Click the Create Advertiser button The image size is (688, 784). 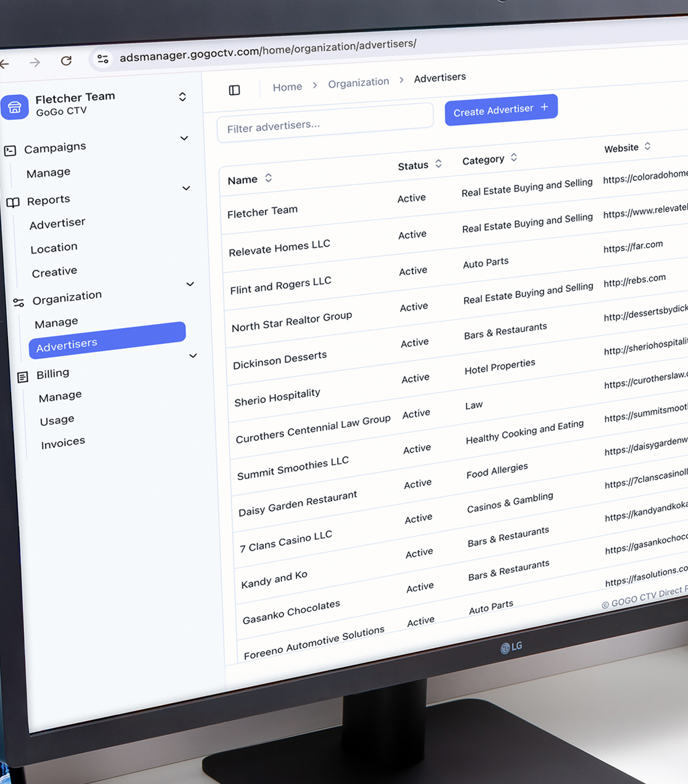[x=501, y=109]
